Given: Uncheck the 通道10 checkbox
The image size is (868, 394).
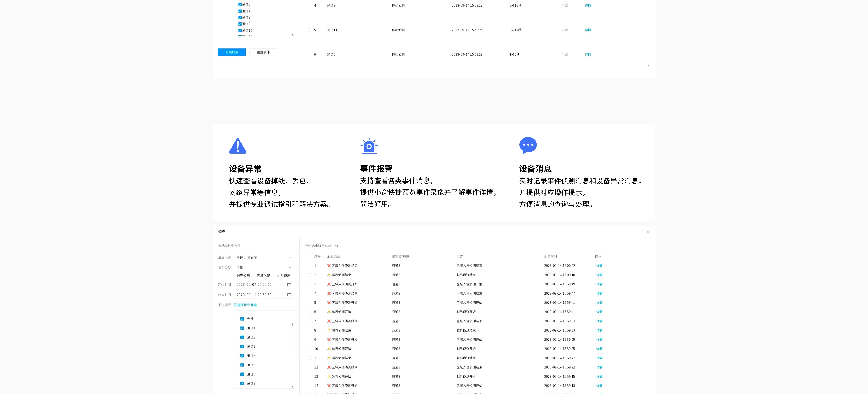Looking at the screenshot, I should point(240,30).
